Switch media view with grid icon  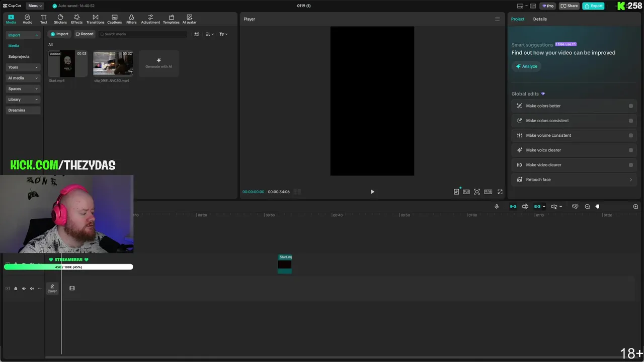(x=197, y=34)
